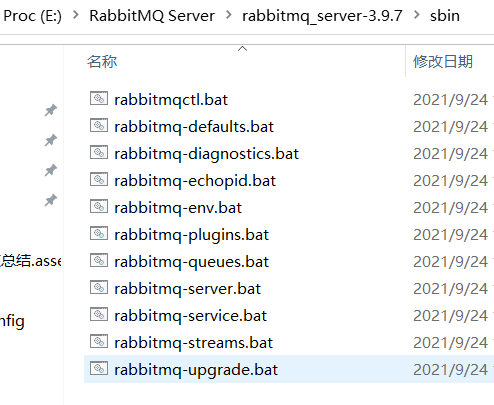Navigate to RabbitMQ Server breadcrumb folder

[x=152, y=16]
